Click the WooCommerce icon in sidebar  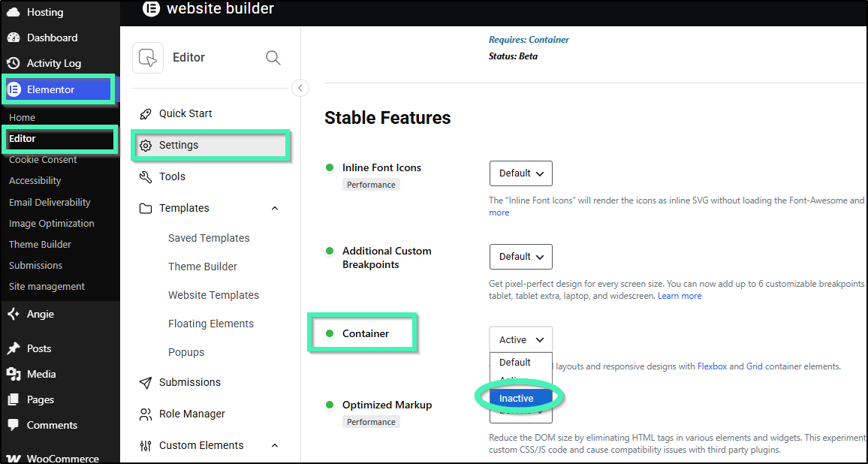pyautogui.click(x=14, y=459)
